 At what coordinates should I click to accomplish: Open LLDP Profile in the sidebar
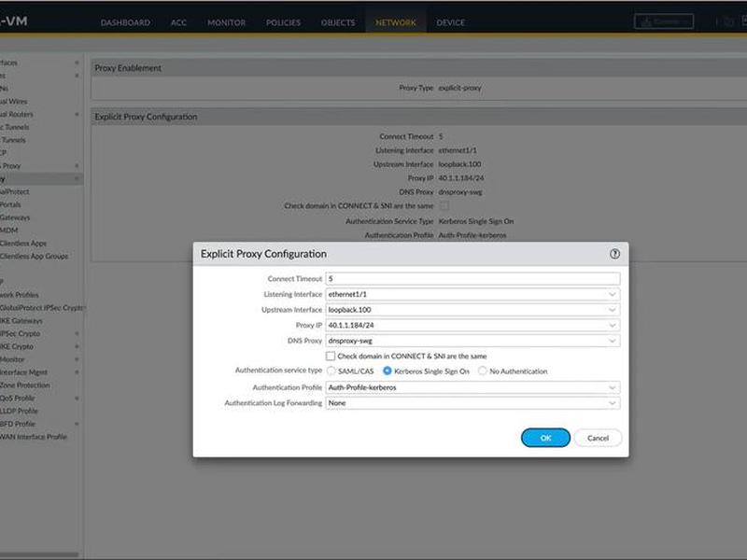pos(19,411)
